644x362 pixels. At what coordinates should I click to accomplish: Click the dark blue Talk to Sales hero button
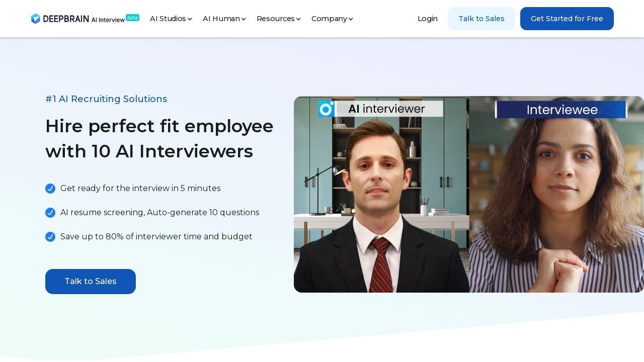(91, 282)
